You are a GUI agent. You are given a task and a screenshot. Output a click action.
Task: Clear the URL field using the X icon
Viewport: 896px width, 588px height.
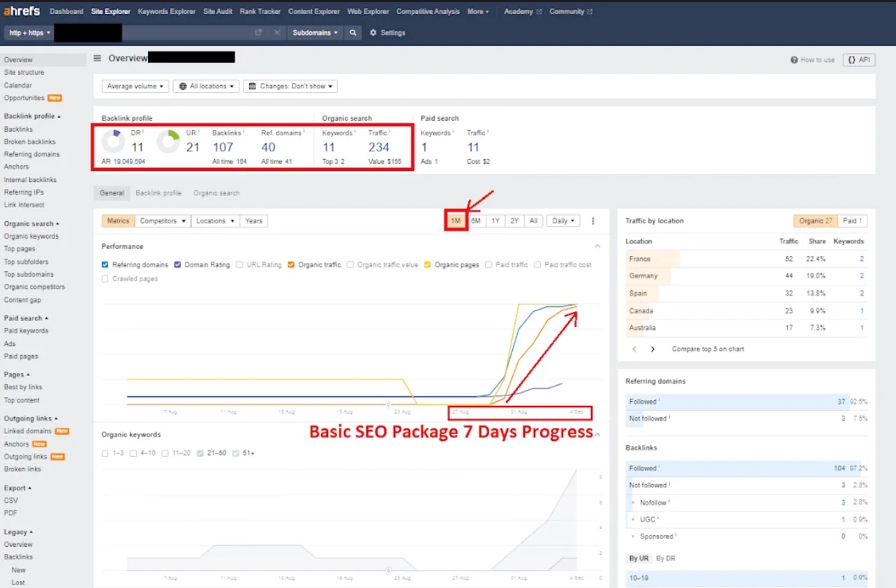pos(276,32)
